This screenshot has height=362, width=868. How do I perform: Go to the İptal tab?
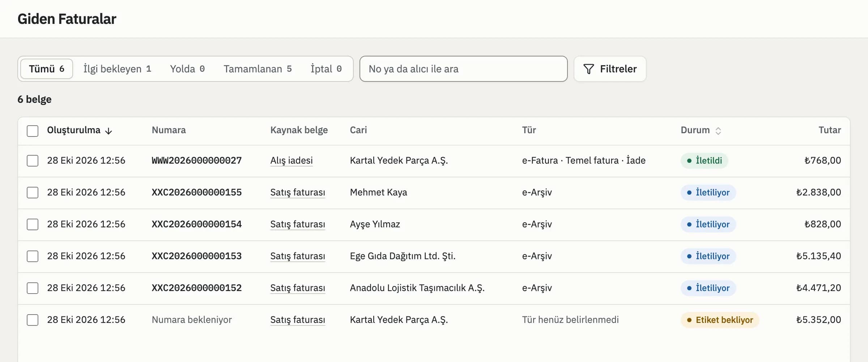[x=326, y=69]
